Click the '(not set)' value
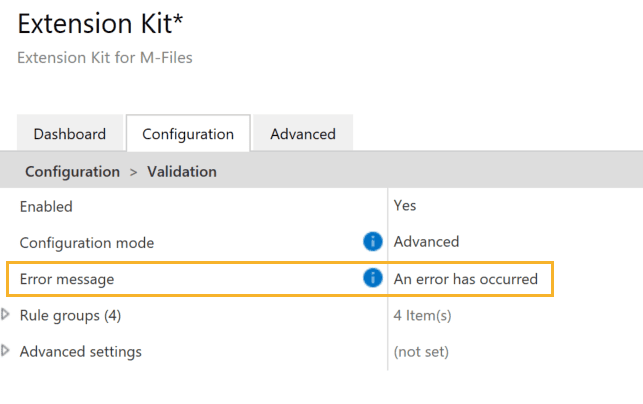The image size is (643, 404). click(421, 352)
